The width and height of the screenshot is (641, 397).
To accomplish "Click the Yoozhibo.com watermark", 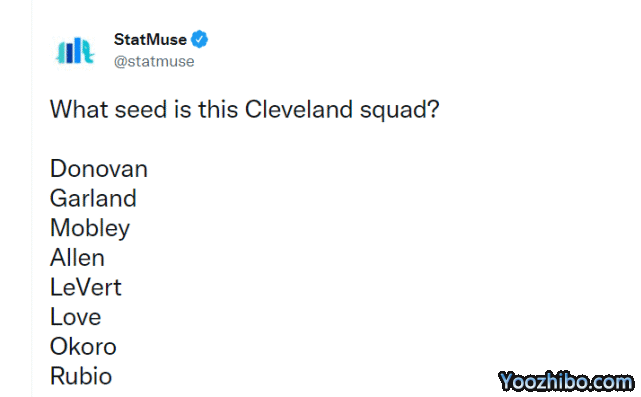I will click(x=566, y=381).
